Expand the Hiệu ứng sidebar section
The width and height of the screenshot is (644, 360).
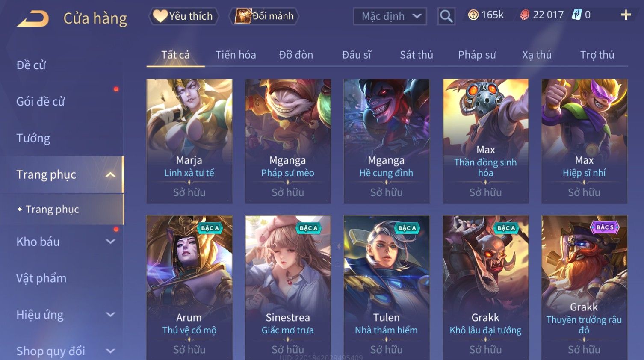(110, 315)
